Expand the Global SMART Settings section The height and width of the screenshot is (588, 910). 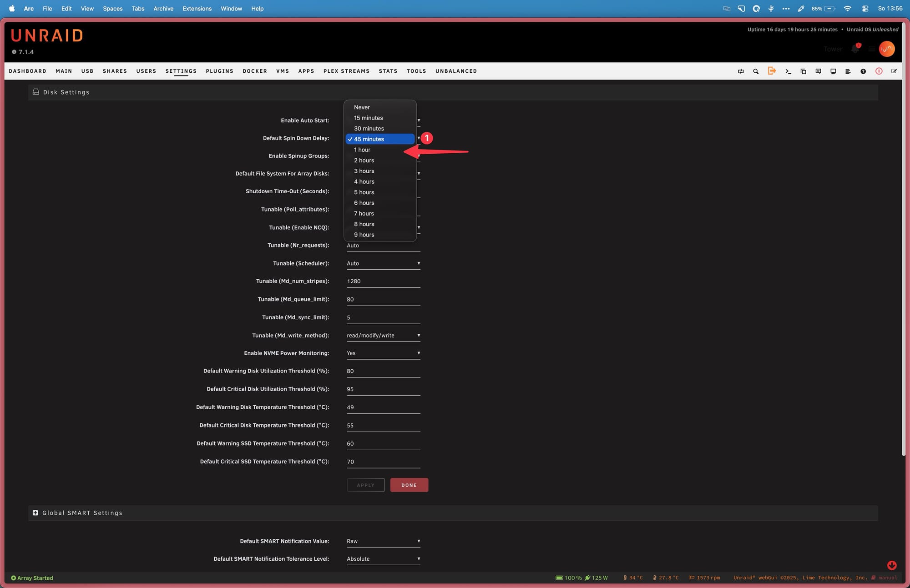tap(35, 513)
